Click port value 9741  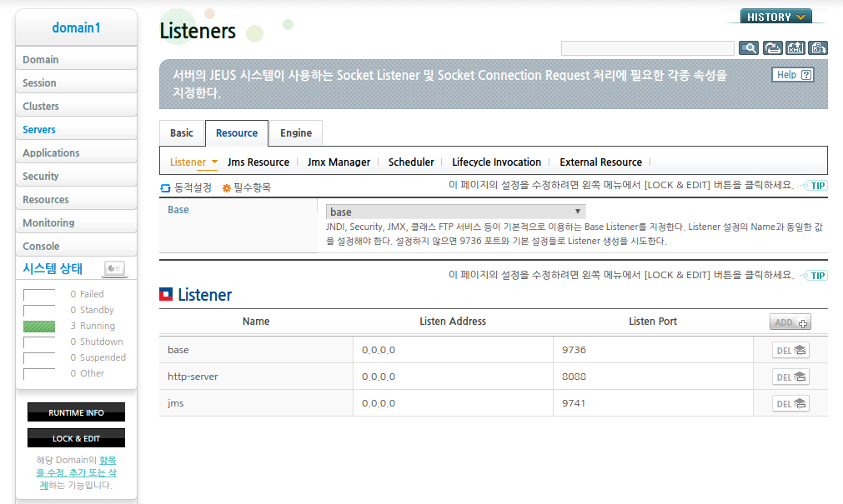click(574, 403)
